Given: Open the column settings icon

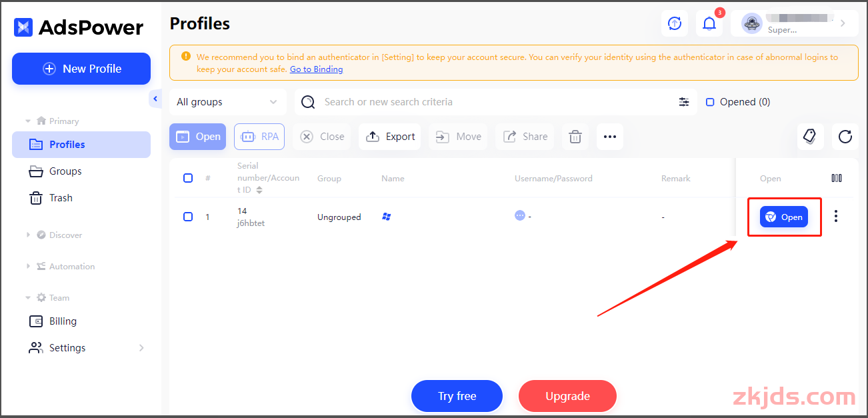Looking at the screenshot, I should (x=837, y=178).
